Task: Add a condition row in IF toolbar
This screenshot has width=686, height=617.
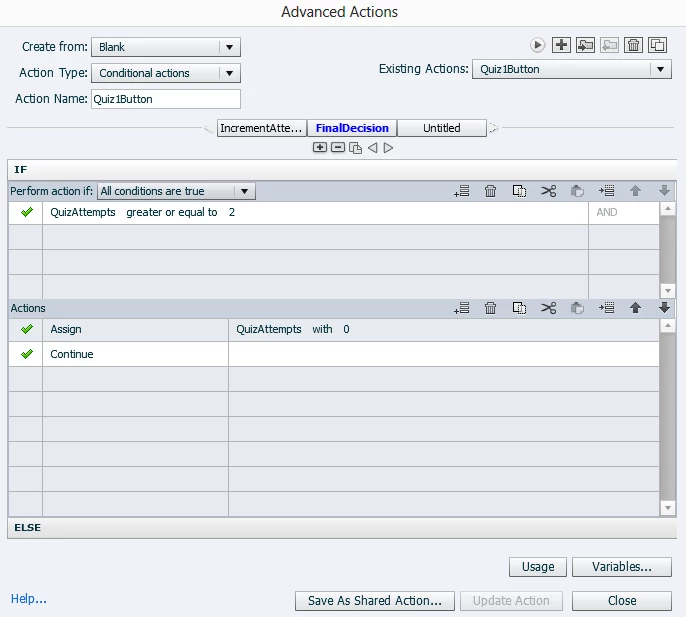Action: pyautogui.click(x=462, y=191)
